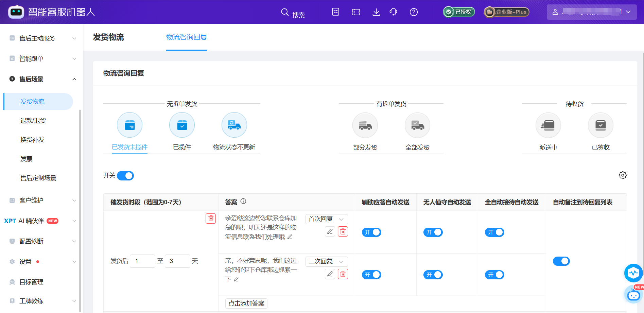Click the 企业版-Plus badge

tap(507, 12)
